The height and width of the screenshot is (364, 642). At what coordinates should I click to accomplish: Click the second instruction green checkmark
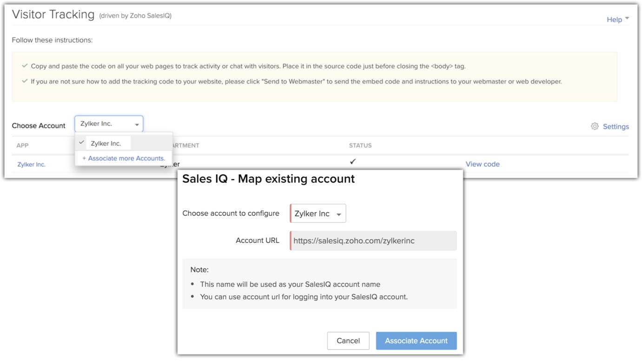pos(25,81)
